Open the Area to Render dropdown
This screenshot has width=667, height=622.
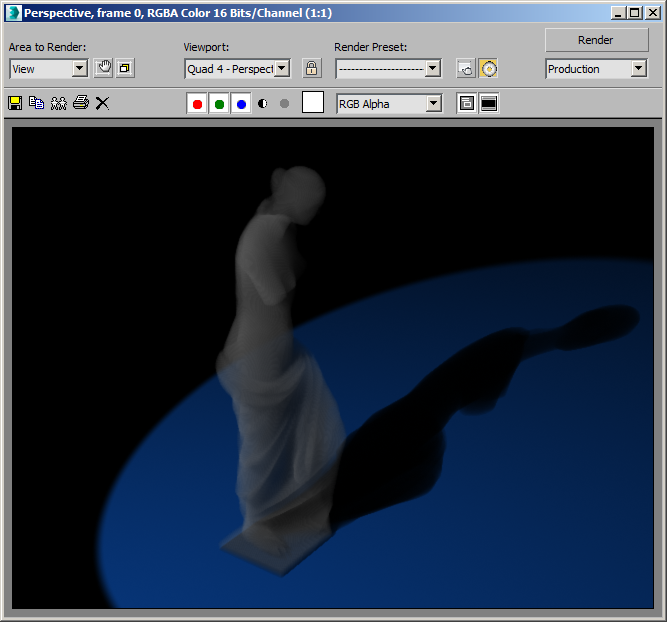point(48,68)
